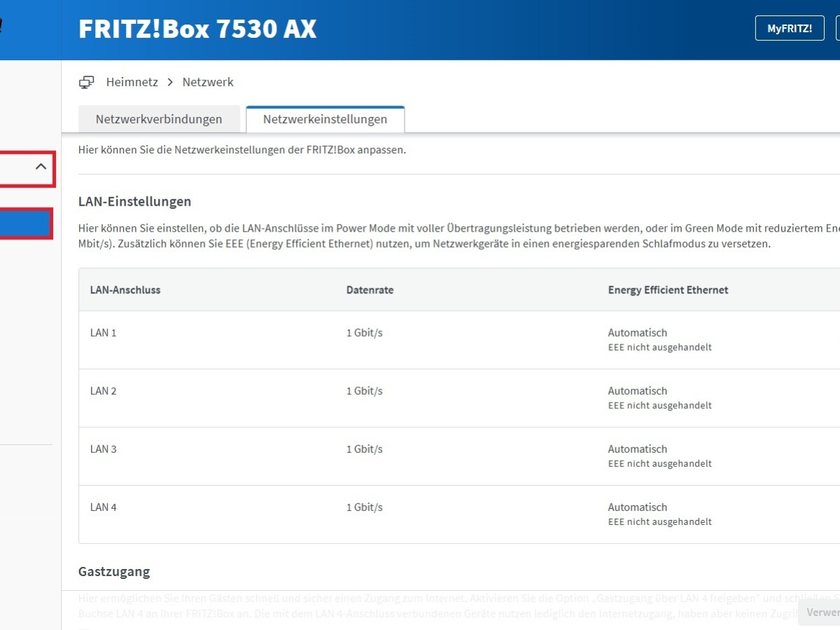The image size is (840, 630).
Task: Go to Heimnetz via breadcrumb
Action: pyautogui.click(x=132, y=82)
